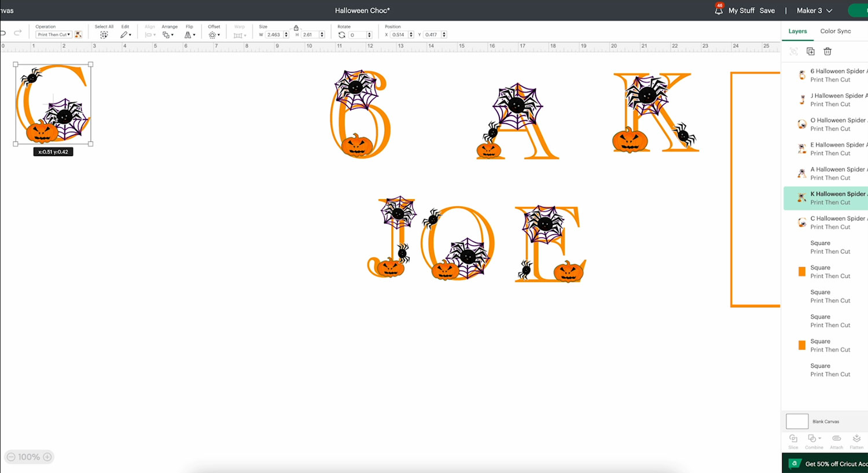Switch to the Color Sync tab

point(835,31)
